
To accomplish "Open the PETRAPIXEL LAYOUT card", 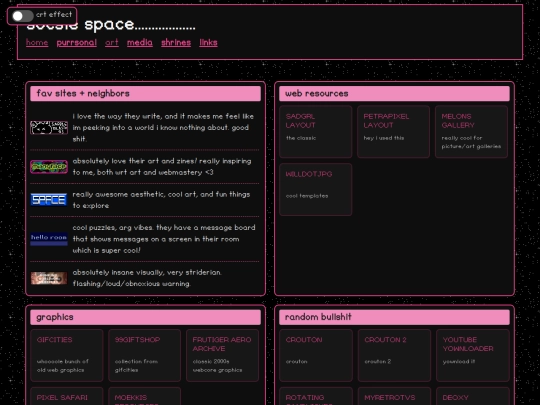I will click(x=394, y=132).
